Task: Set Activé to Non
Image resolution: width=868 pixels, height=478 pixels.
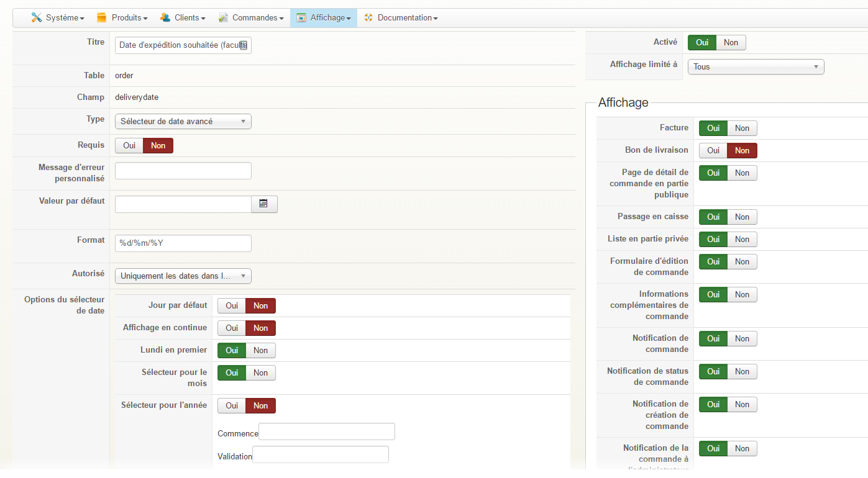Action: [x=731, y=42]
